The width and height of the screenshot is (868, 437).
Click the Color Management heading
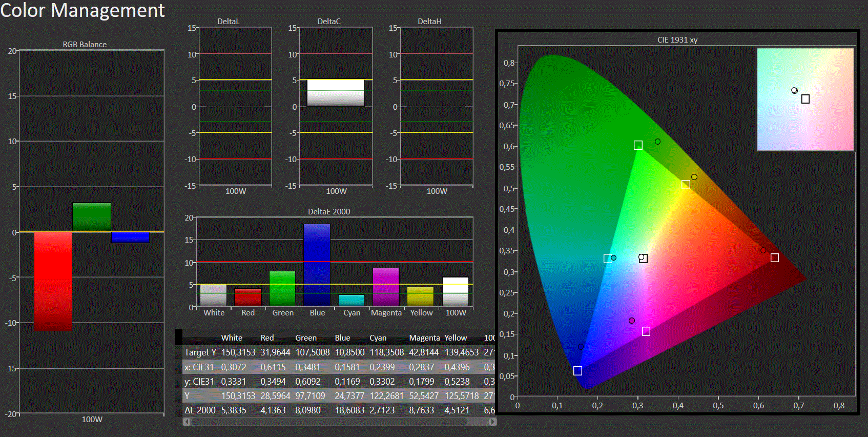tap(82, 10)
